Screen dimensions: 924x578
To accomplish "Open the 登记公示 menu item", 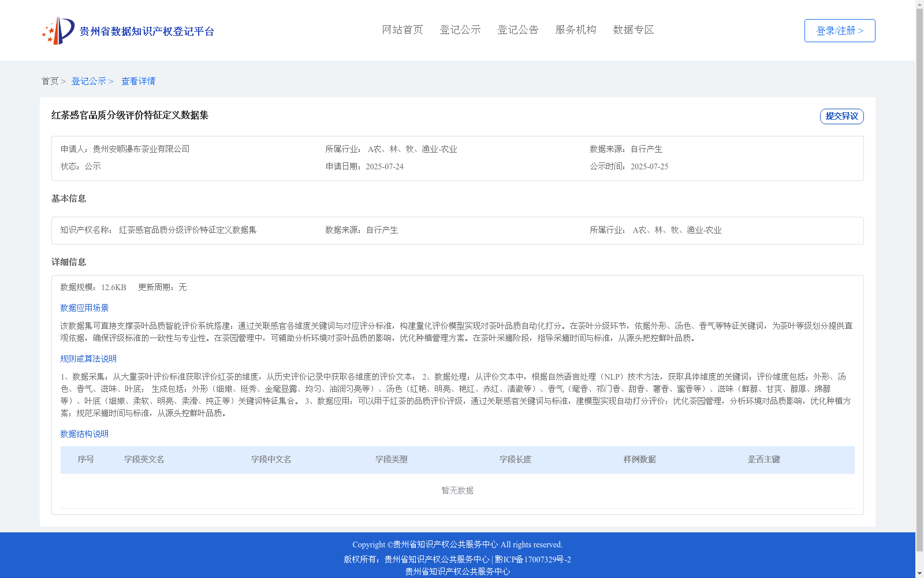I will click(x=460, y=29).
